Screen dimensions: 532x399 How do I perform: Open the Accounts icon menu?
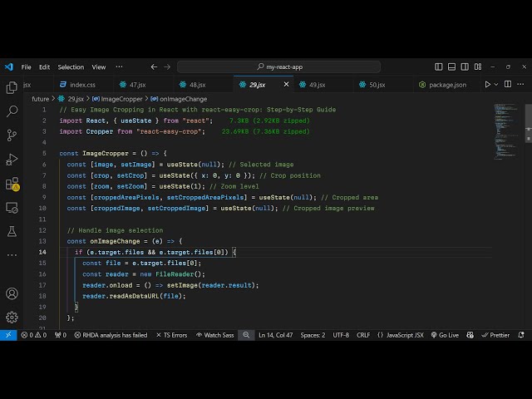tap(12, 293)
